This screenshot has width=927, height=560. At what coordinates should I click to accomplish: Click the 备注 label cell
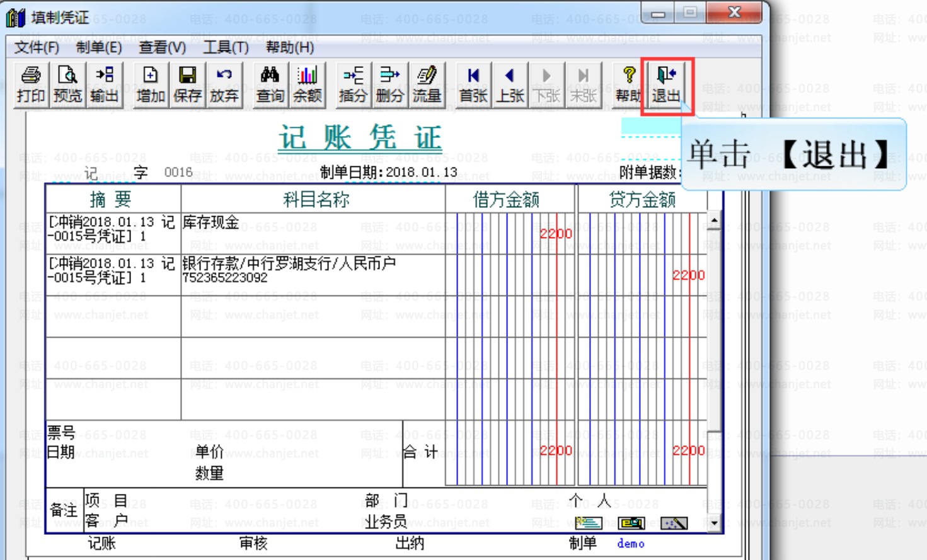tap(64, 510)
